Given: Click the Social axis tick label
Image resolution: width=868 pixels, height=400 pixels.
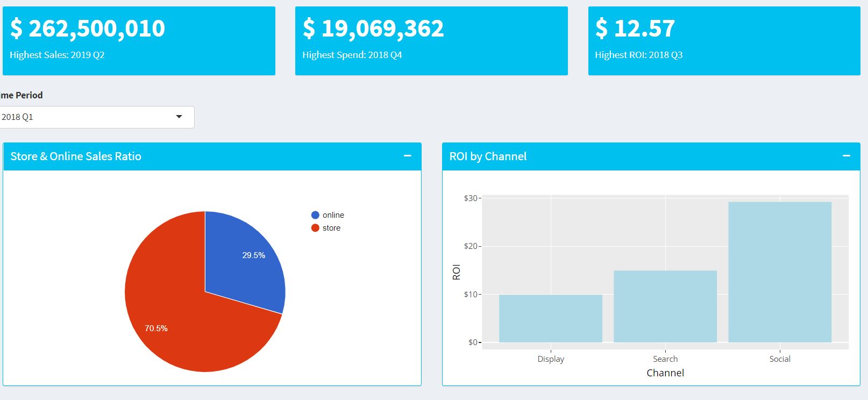Looking at the screenshot, I should pyautogui.click(x=779, y=359).
